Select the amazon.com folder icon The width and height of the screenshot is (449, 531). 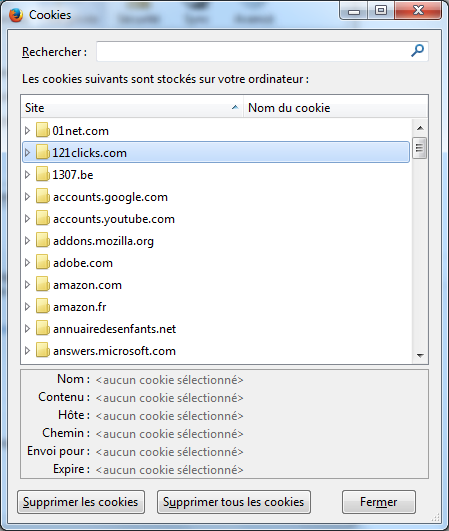coord(43,284)
